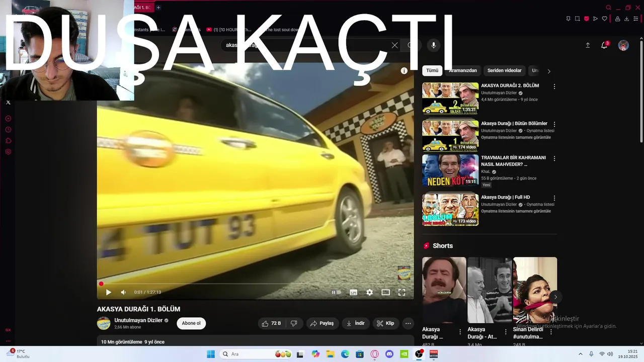Select the Aramanızdan filter chip
Viewport: 644px width, 362px height.
[463, 71]
